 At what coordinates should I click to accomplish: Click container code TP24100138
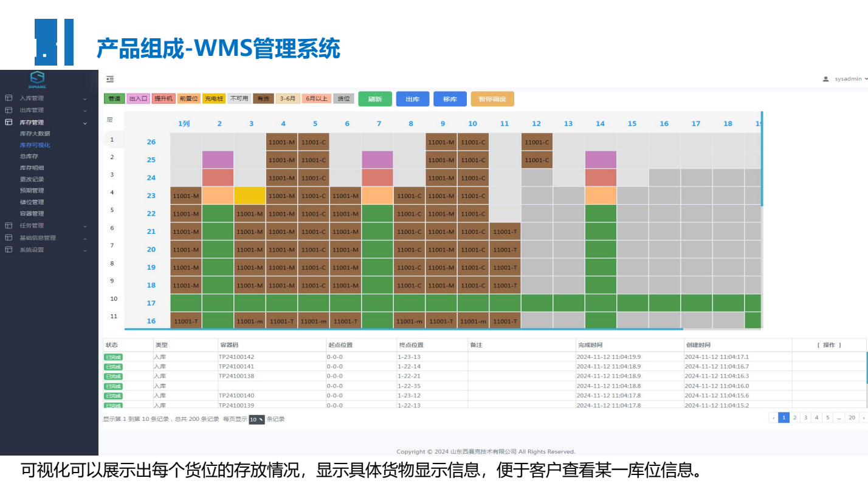click(236, 376)
